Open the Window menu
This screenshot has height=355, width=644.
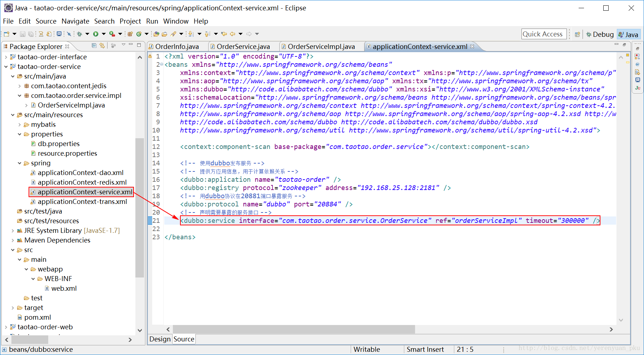[176, 21]
